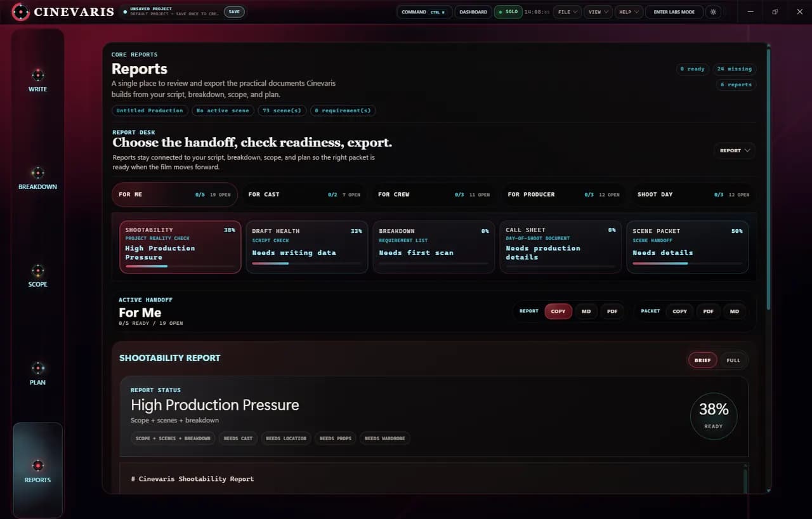Click the Untitled Production chip
Viewport: 812px width, 519px height.
tap(150, 110)
